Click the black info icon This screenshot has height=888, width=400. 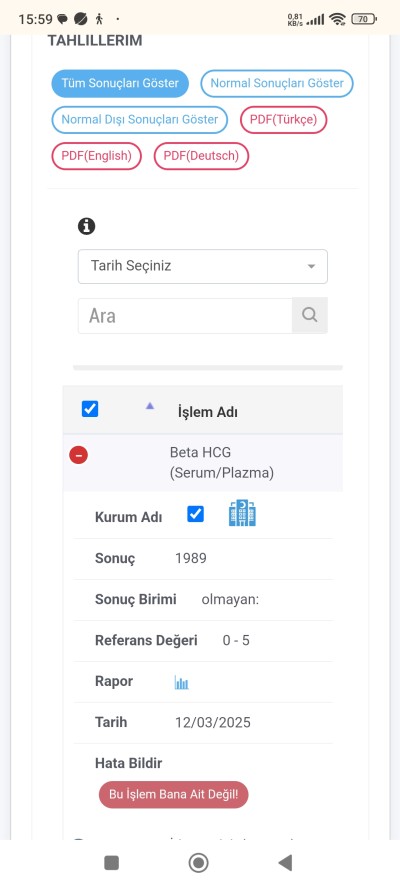[86, 227]
